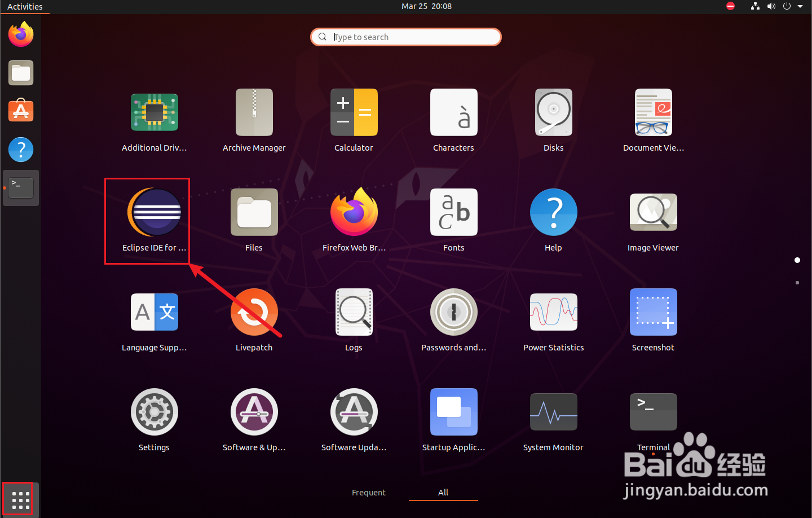Click Help icon in the dock

(21, 150)
